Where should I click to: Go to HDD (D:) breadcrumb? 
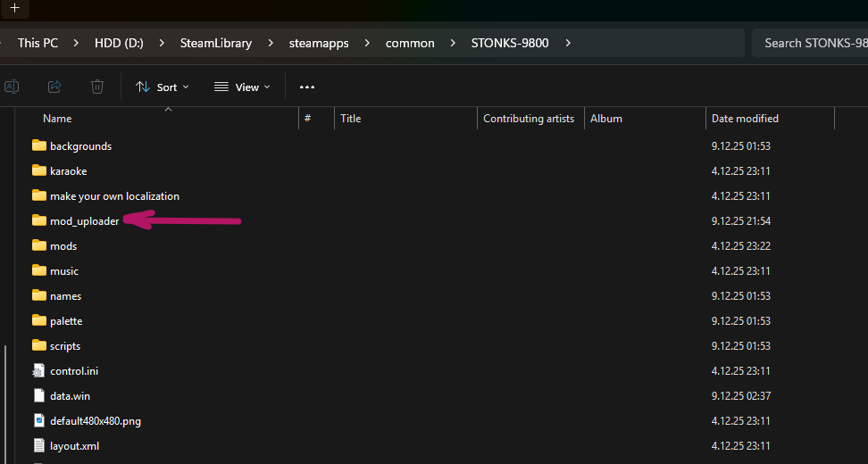(119, 43)
